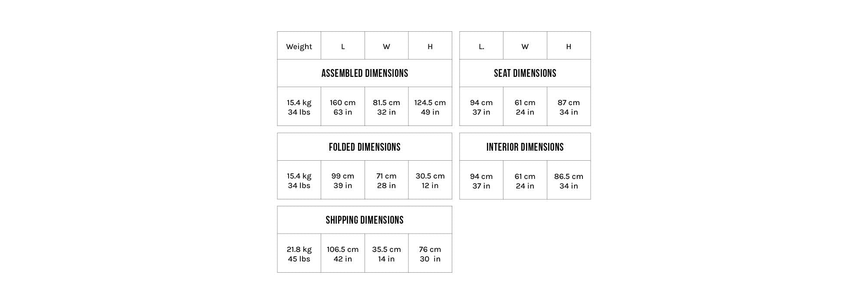This screenshot has height=304, width=868.
Task: Select the 86.5 cm interior height cell
Action: point(569,181)
